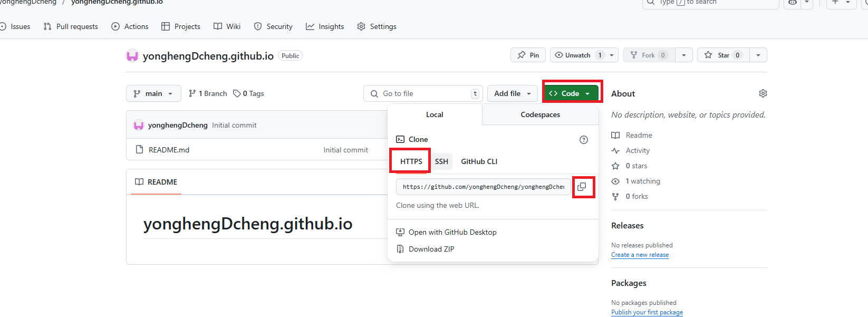Image resolution: width=868 pixels, height=317 pixels.
Task: Select the SSH clone option
Action: coord(441,161)
